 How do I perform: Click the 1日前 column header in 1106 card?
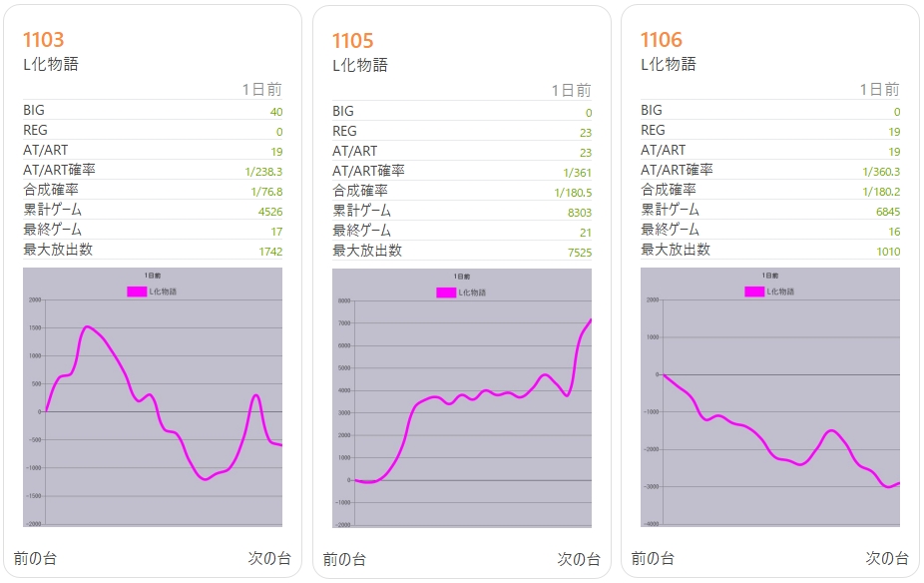pyautogui.click(x=879, y=90)
